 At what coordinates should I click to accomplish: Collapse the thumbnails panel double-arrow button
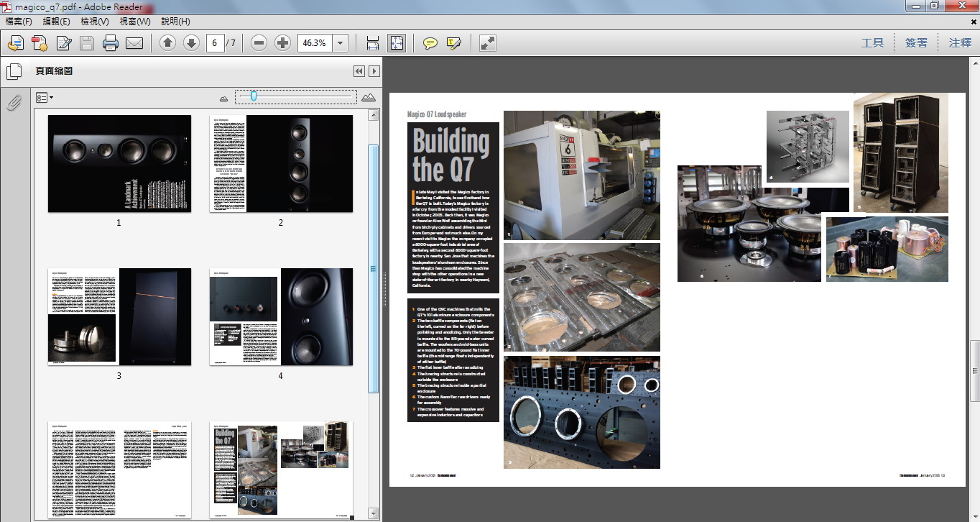359,71
